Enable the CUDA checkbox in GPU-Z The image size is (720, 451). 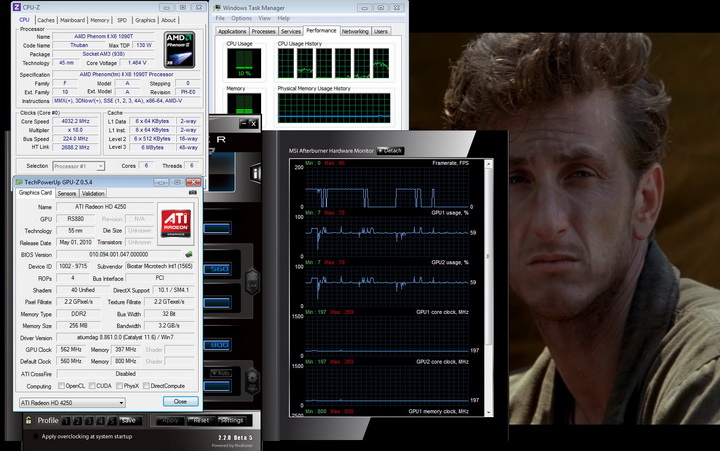click(x=92, y=386)
